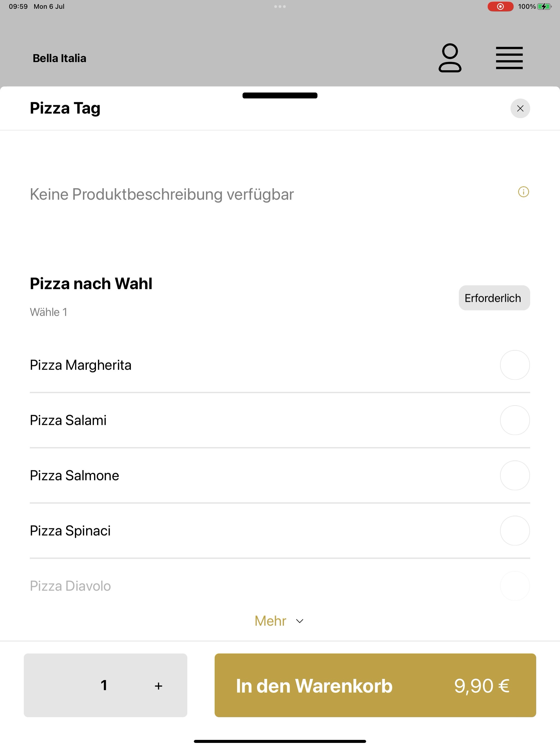This screenshot has width=560, height=747.
Task: Open the hamburger menu
Action: (x=509, y=58)
